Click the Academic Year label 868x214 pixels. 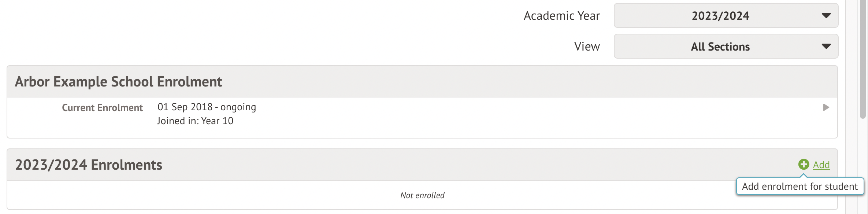point(561,16)
